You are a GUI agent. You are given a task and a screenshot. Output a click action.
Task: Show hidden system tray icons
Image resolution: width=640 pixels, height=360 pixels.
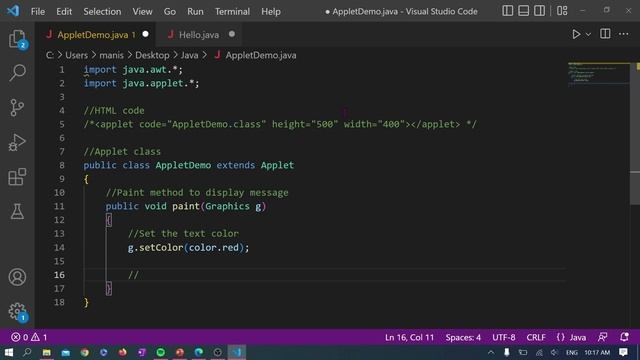[x=491, y=352]
